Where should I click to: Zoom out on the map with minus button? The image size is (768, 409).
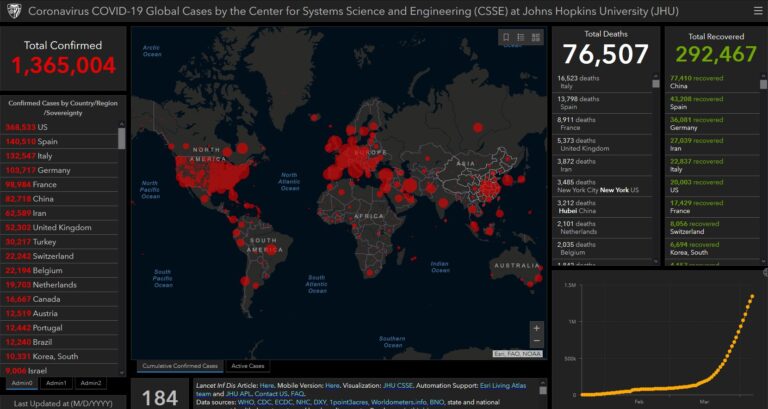(536, 340)
